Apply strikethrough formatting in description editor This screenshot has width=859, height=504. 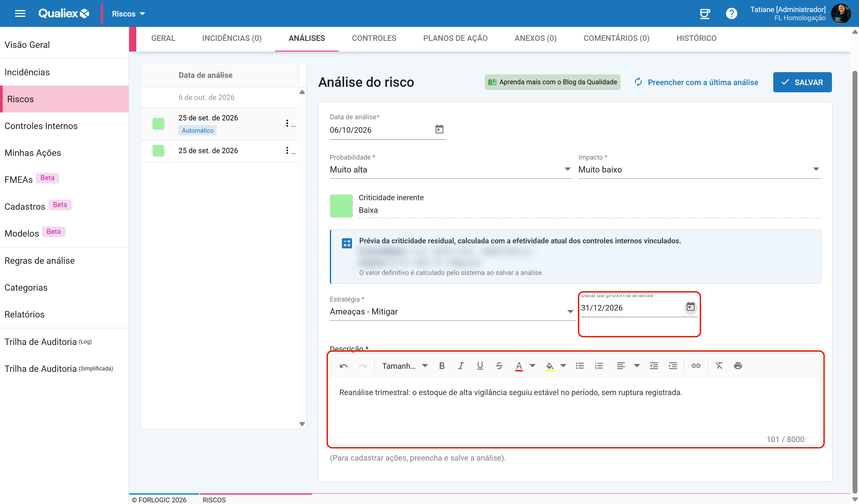[499, 366]
